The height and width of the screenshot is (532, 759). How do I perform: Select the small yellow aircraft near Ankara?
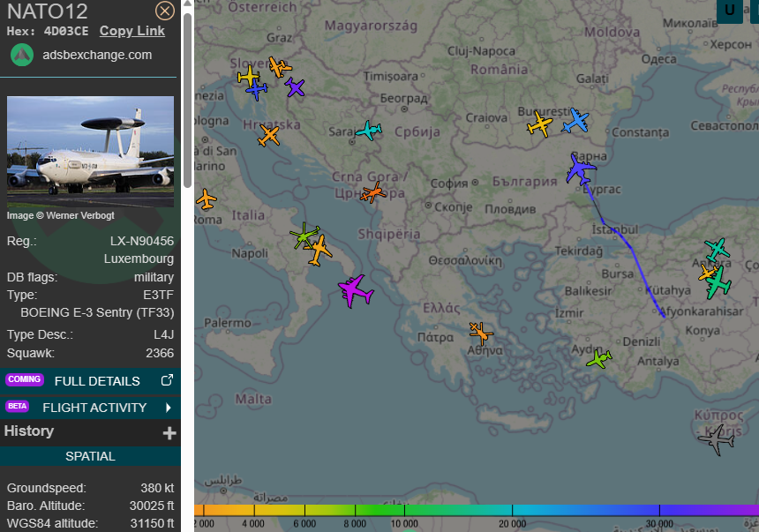coord(707,273)
